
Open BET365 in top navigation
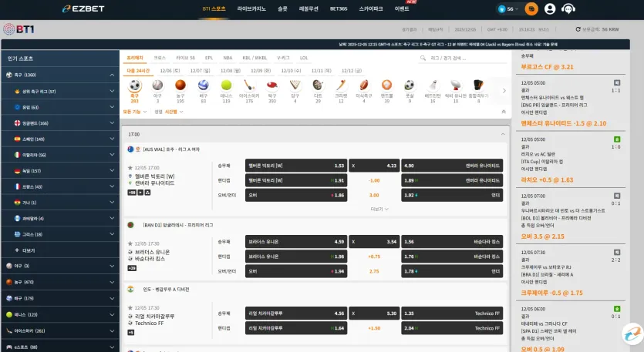click(339, 8)
